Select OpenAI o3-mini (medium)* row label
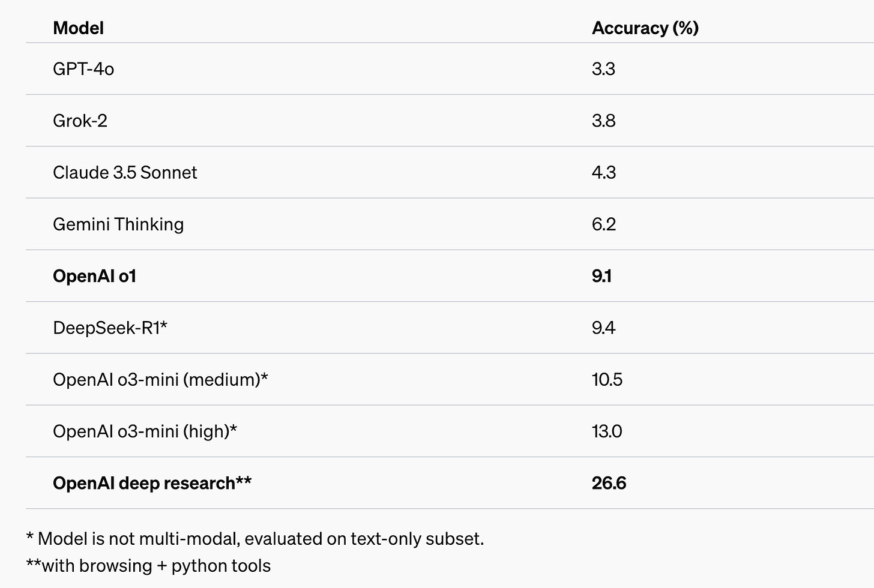The width and height of the screenshot is (874, 588). pyautogui.click(x=160, y=380)
